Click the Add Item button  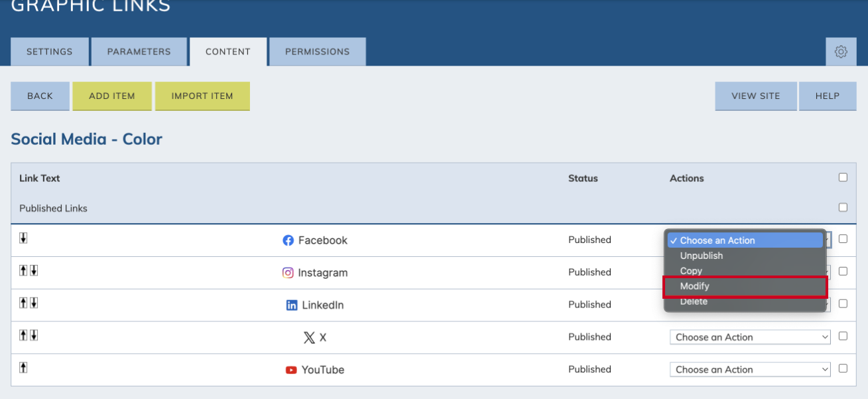tap(112, 96)
